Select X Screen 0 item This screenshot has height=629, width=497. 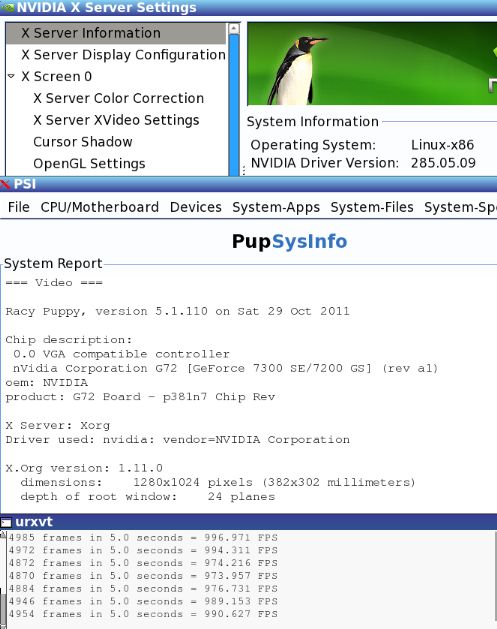coord(57,76)
